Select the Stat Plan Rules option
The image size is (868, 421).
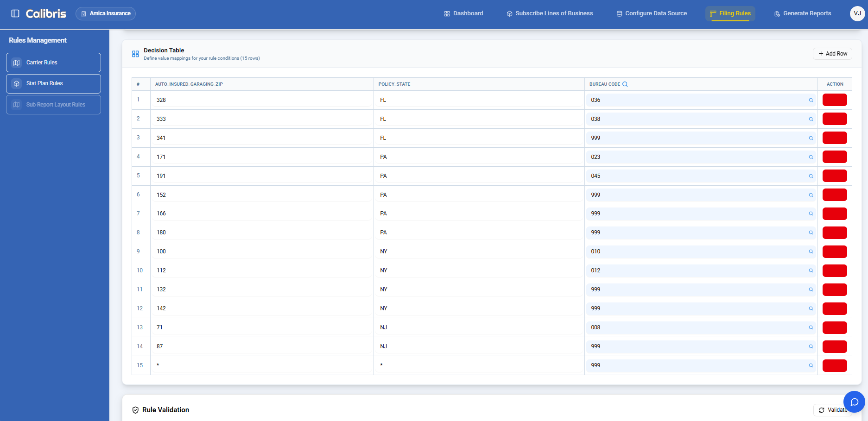53,83
